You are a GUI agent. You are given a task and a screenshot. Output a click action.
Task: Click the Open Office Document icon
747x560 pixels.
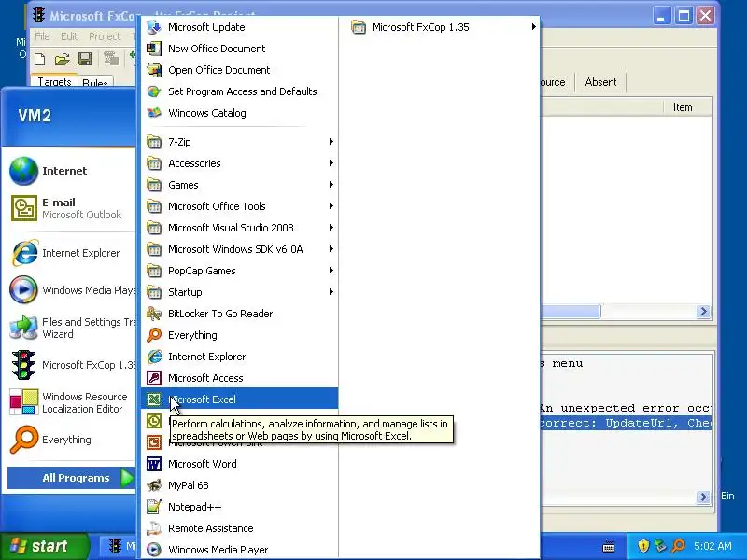coord(154,70)
